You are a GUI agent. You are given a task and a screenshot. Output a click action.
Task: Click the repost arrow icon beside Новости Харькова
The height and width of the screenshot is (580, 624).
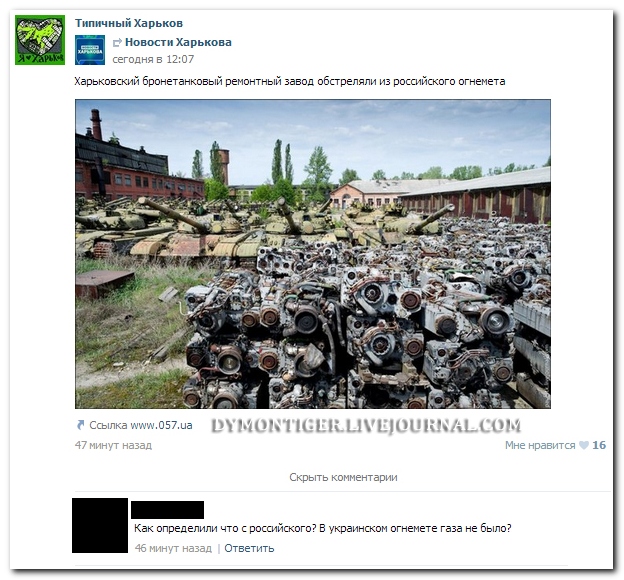(117, 42)
